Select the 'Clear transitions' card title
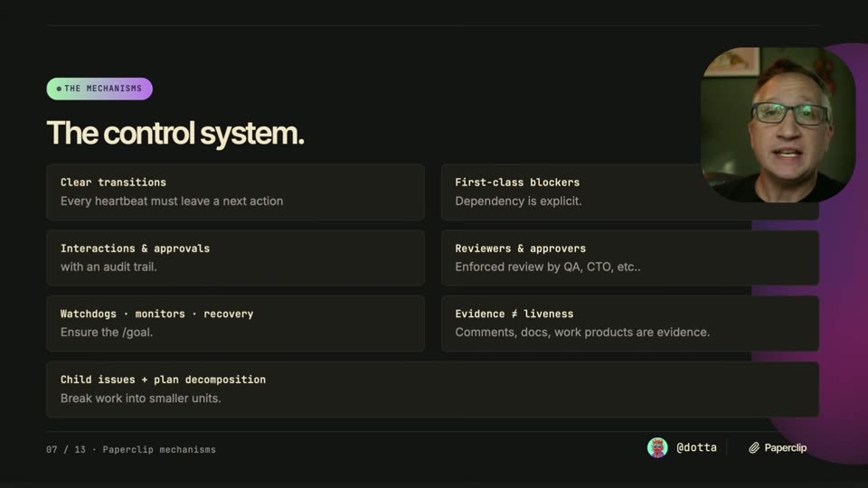 coord(114,182)
